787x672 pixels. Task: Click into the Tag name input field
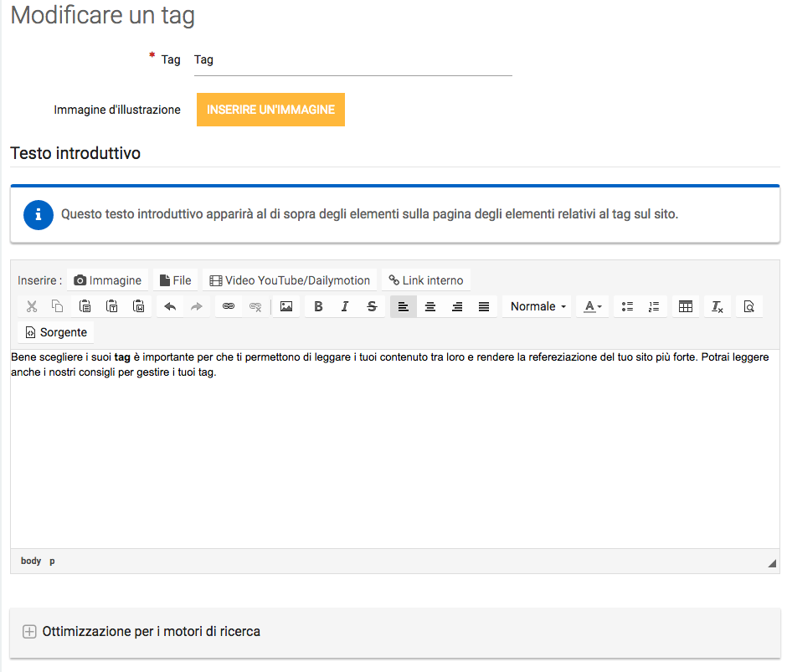[352, 60]
